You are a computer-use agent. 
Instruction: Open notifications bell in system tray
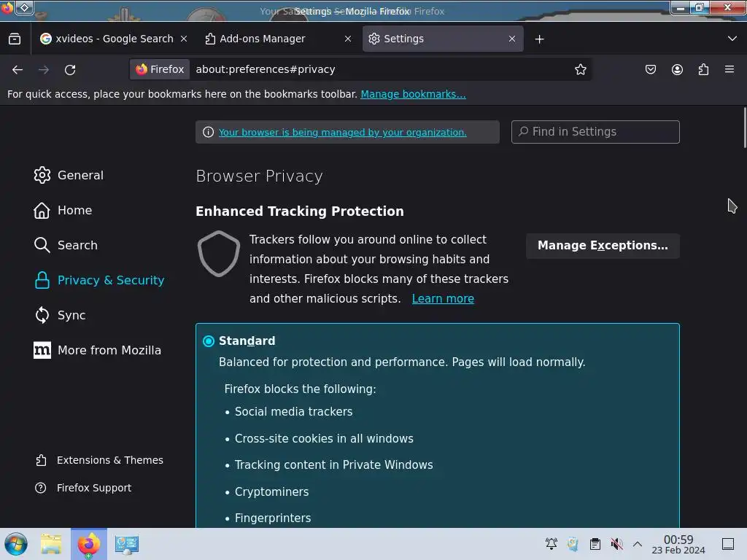point(551,544)
